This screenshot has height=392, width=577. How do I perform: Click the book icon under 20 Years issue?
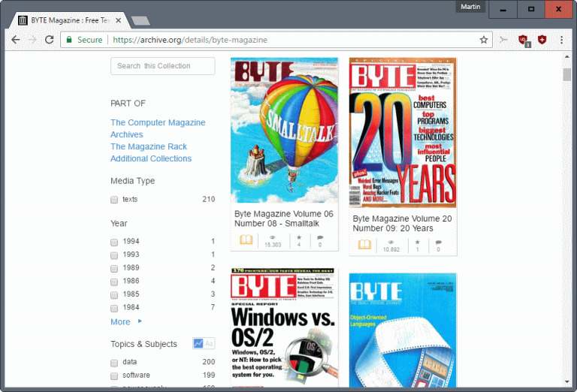364,245
